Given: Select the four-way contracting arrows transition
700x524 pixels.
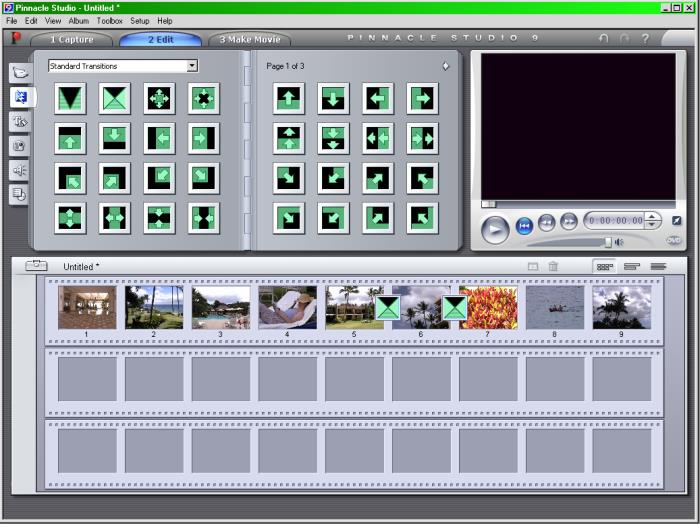Looking at the screenshot, I should click(x=204, y=98).
